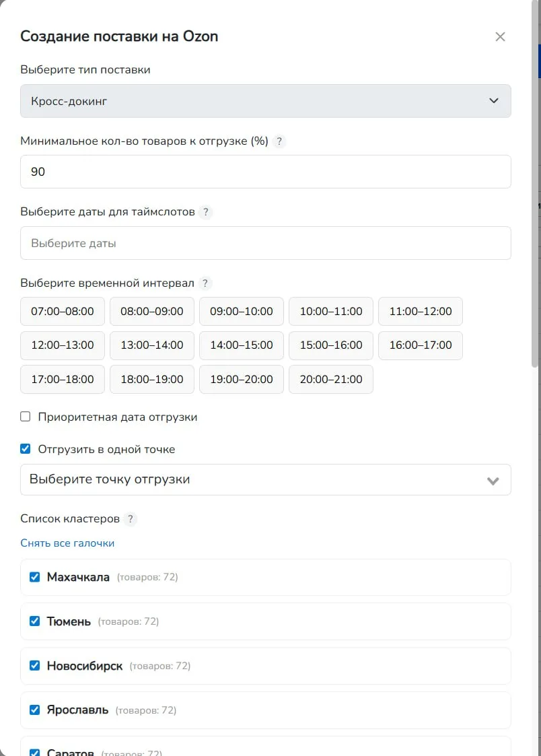Select the 19:00–20:00 time slot

tap(242, 380)
